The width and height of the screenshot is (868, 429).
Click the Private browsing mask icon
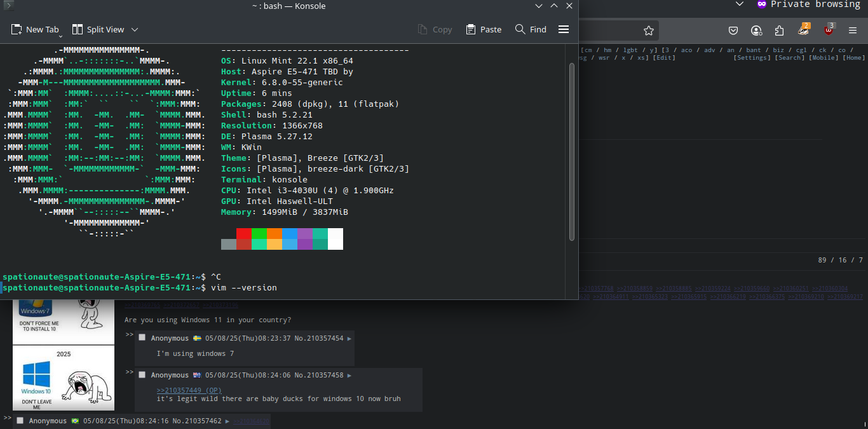pos(761,4)
